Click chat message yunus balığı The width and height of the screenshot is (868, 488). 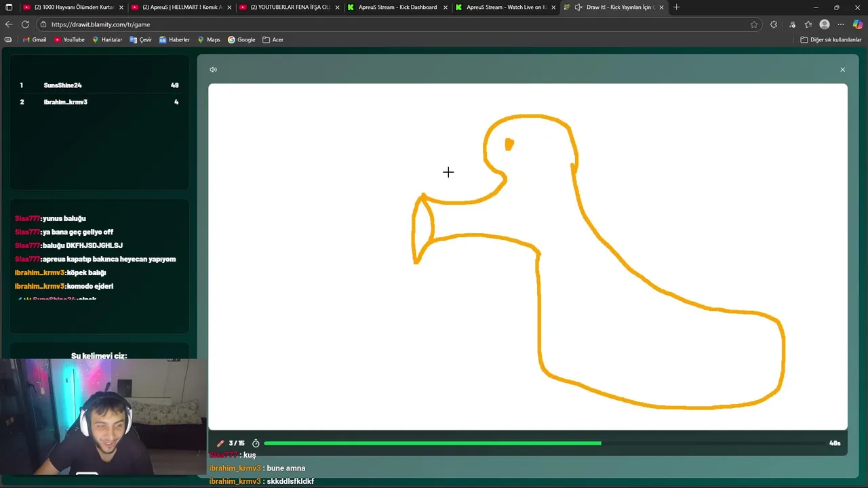tap(64, 218)
